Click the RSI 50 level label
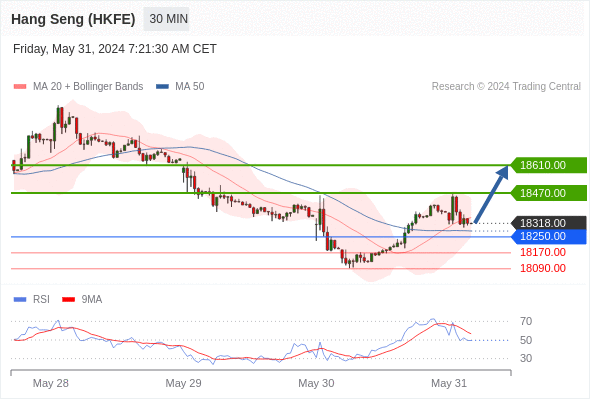The height and width of the screenshot is (400, 590). [x=526, y=340]
